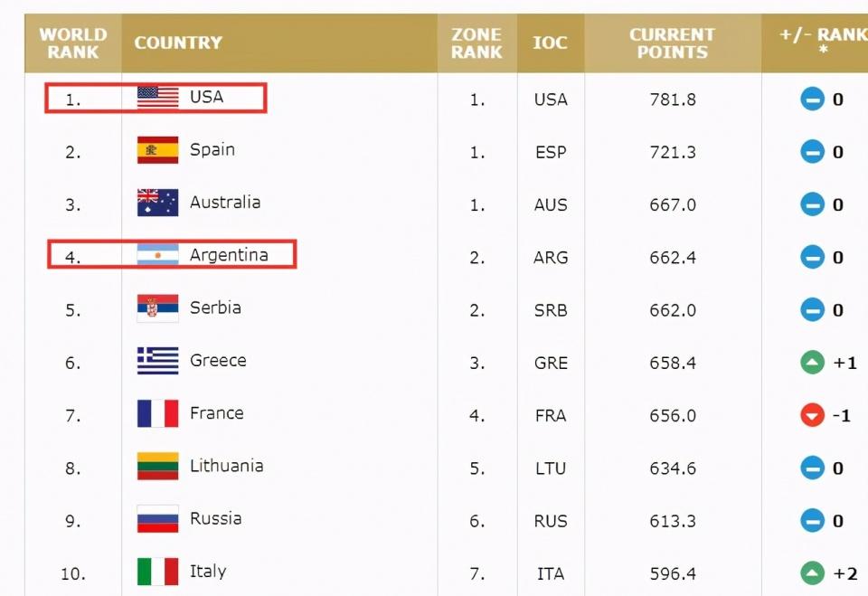This screenshot has height=596, width=868.
Task: Click the Russia flag icon
Action: pos(157,519)
